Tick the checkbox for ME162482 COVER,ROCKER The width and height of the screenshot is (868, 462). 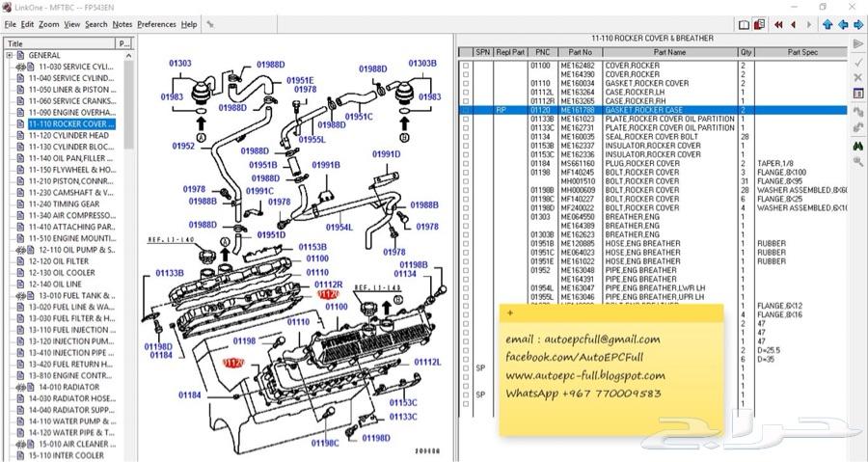pyautogui.click(x=466, y=66)
